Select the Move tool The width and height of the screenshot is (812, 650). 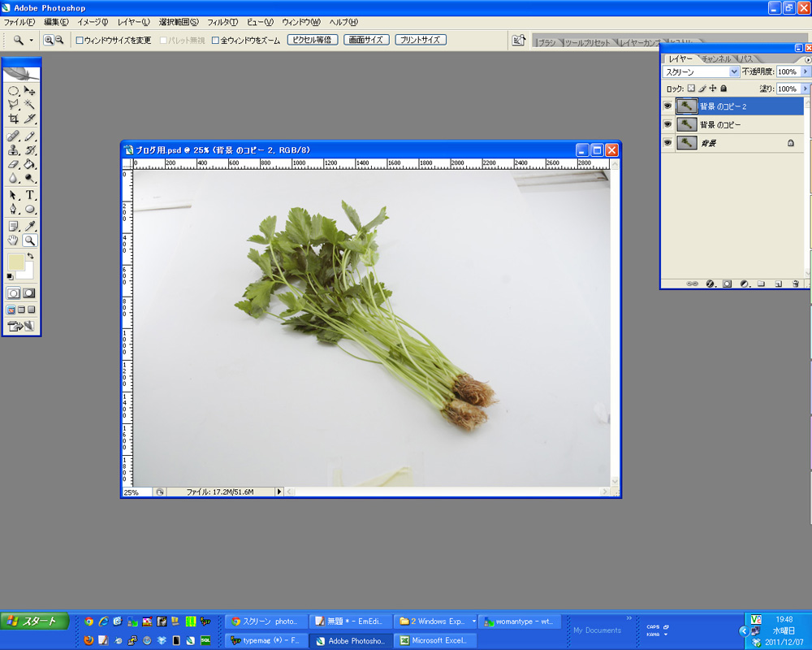pos(29,91)
